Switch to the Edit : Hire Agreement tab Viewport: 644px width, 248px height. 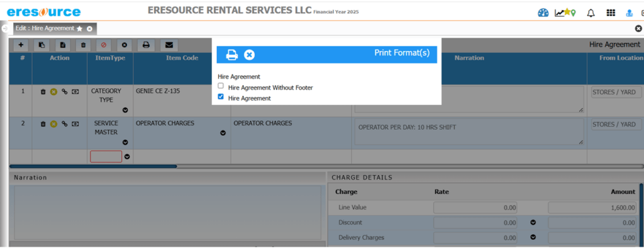(x=45, y=28)
